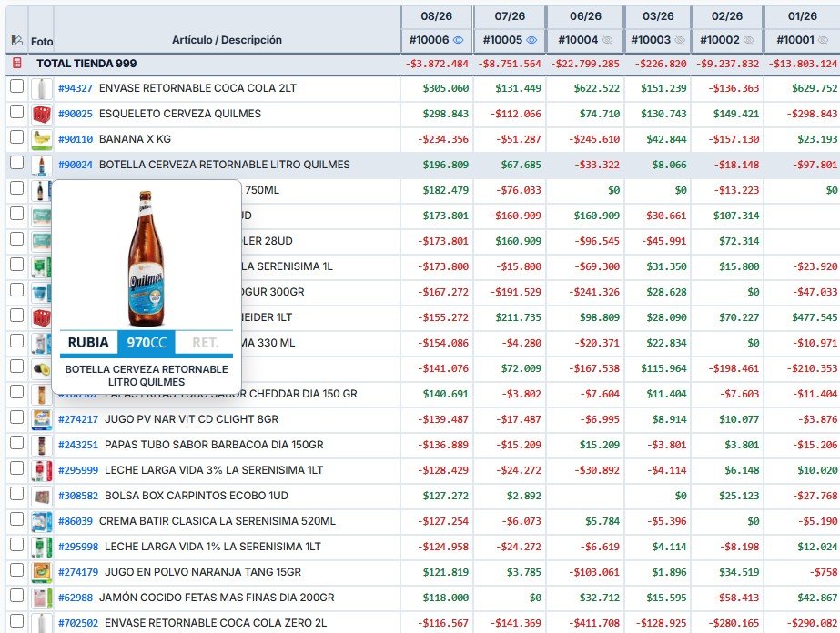Open banana thumbnail image
The height and width of the screenshot is (633, 840).
41,139
